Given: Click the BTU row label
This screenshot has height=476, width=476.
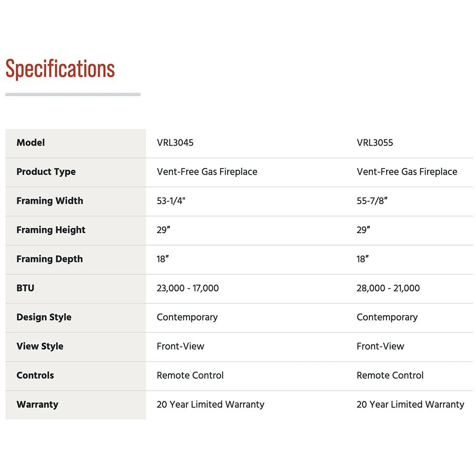Looking at the screenshot, I should [x=25, y=288].
